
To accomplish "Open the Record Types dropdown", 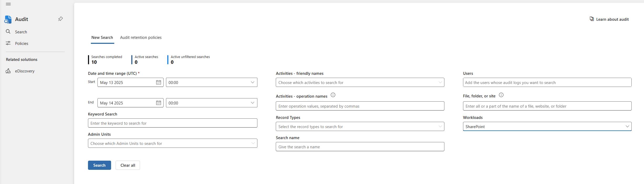I will 360,127.
